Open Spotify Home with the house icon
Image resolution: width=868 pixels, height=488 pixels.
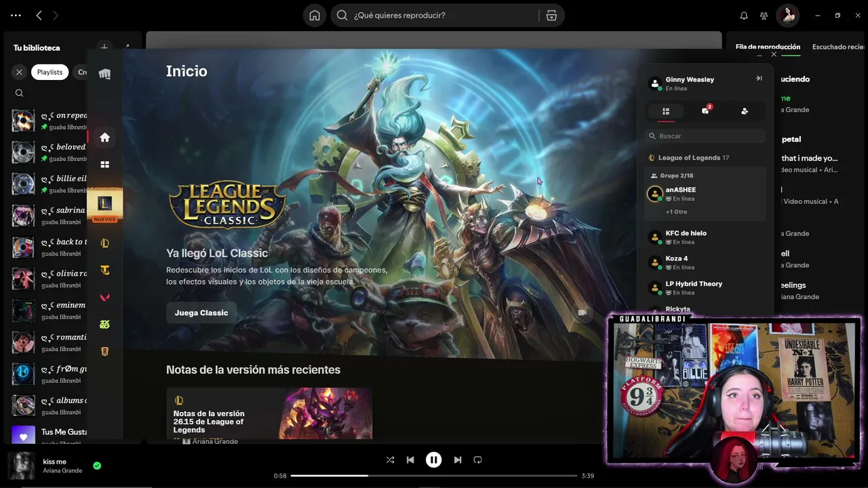tap(315, 15)
